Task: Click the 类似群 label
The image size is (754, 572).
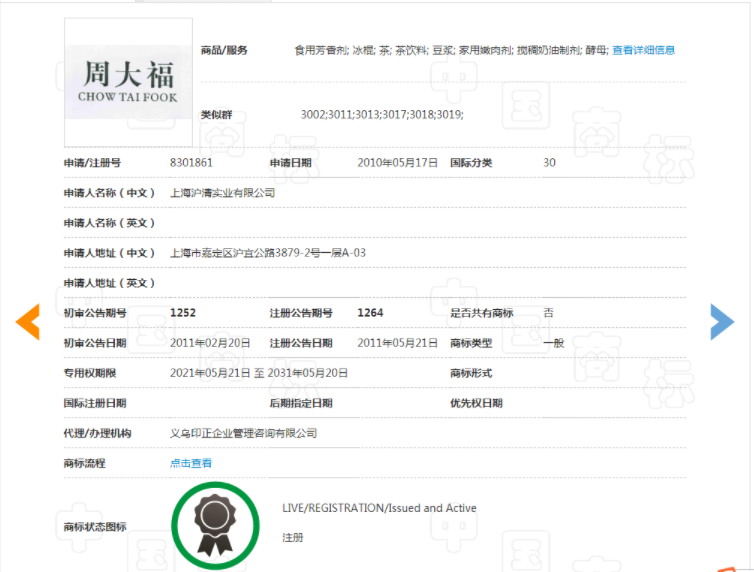Action: pyautogui.click(x=216, y=114)
